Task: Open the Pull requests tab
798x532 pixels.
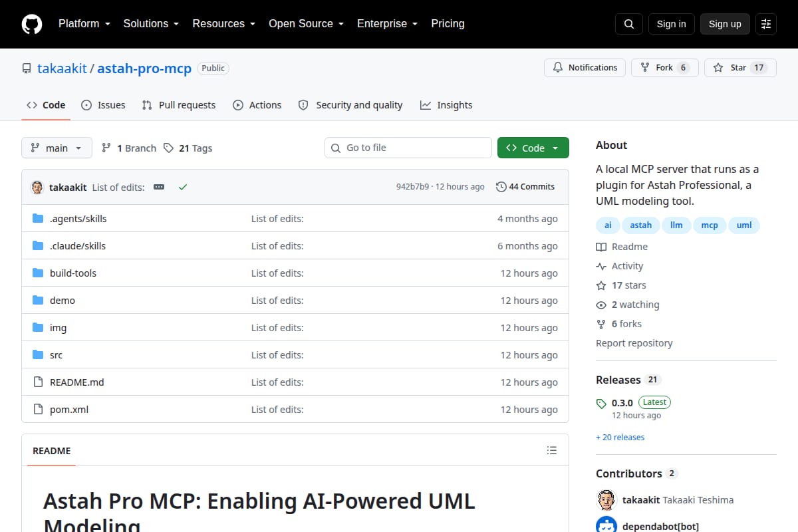Action: (179, 105)
